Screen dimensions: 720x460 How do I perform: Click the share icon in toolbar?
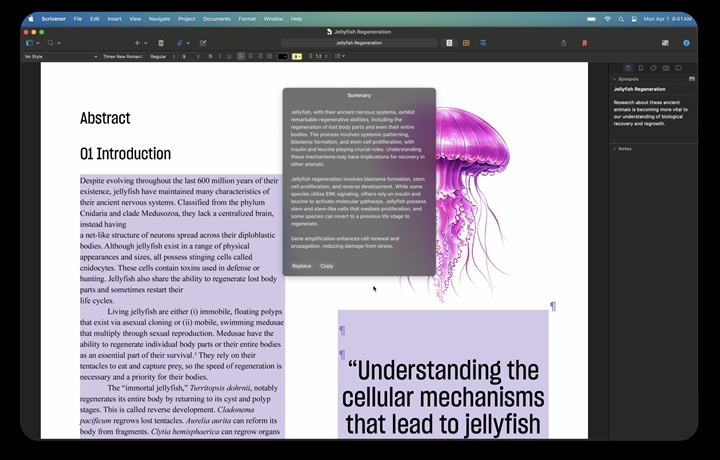563,43
